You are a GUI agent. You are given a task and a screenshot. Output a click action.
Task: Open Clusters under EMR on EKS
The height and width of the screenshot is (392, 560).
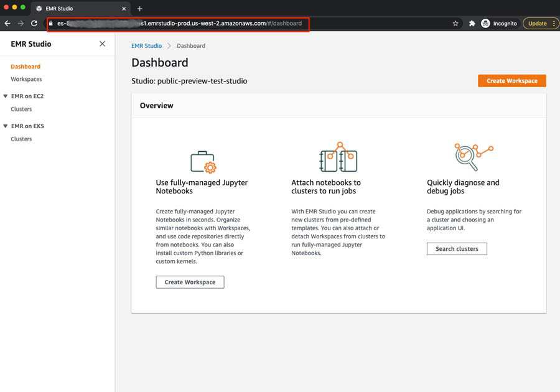pyautogui.click(x=21, y=139)
